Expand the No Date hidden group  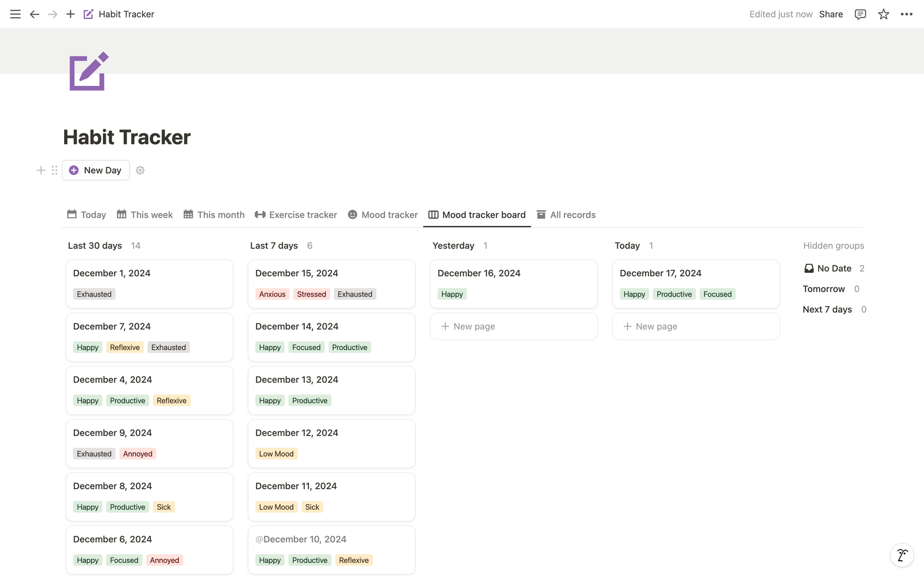(x=834, y=269)
